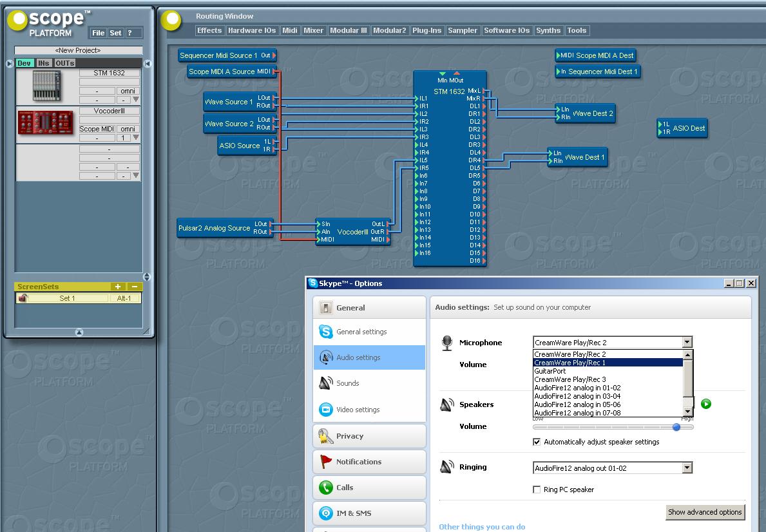Click the Skype logo in Options title bar

pos(312,283)
